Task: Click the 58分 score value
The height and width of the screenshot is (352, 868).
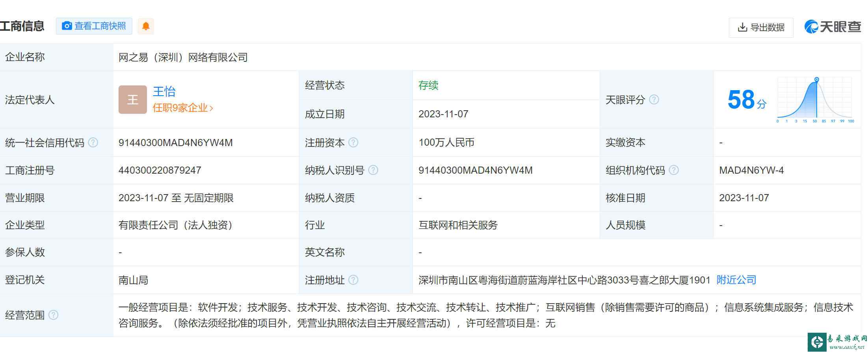Action: (x=747, y=100)
